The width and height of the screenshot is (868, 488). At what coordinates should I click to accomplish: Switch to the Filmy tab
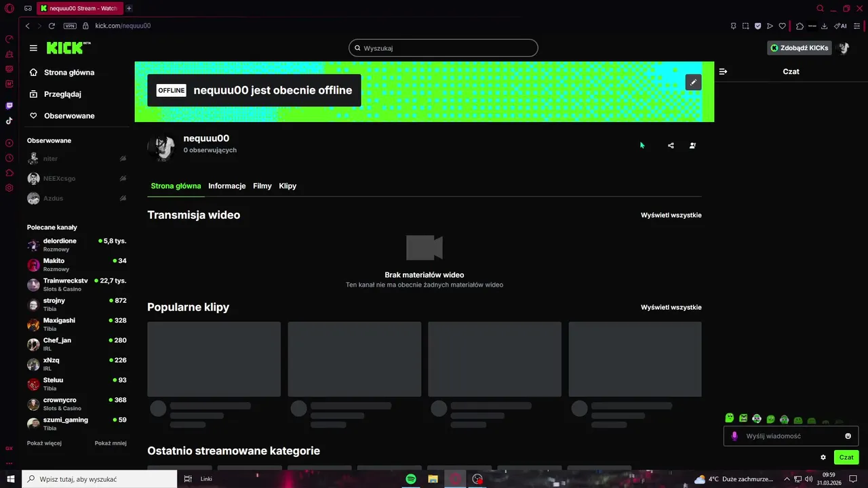tap(262, 186)
